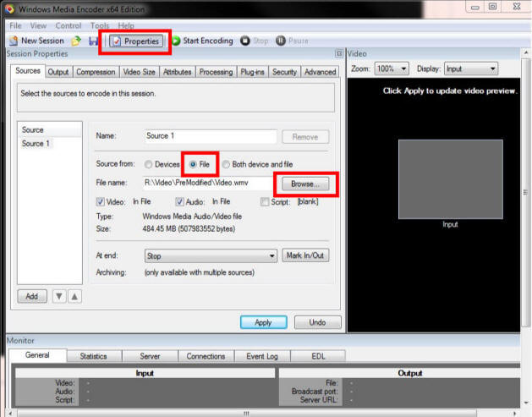Click the Mark In/Out button

pos(305,255)
